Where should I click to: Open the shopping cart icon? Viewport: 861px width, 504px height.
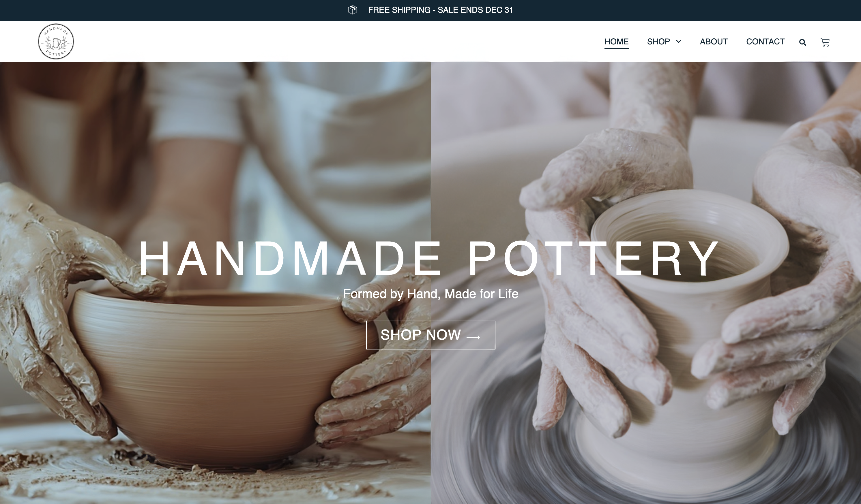click(x=825, y=42)
